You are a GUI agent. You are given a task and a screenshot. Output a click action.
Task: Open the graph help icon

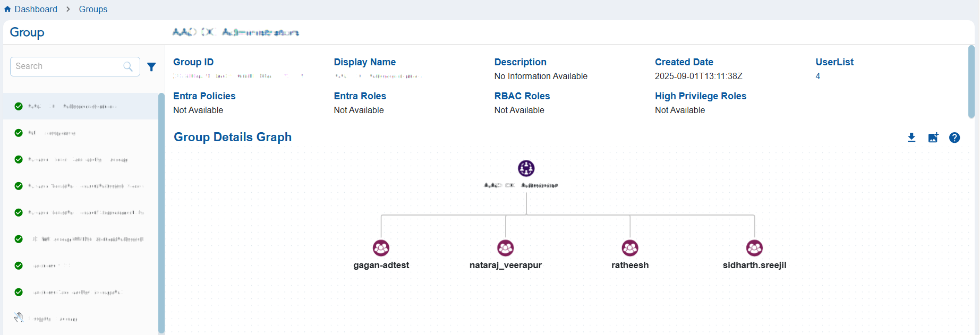tap(955, 138)
